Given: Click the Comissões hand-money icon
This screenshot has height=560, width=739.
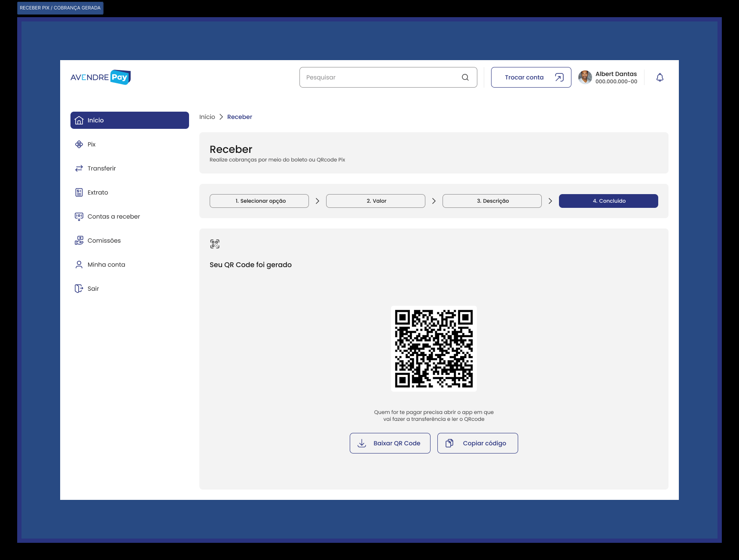Looking at the screenshot, I should [79, 240].
